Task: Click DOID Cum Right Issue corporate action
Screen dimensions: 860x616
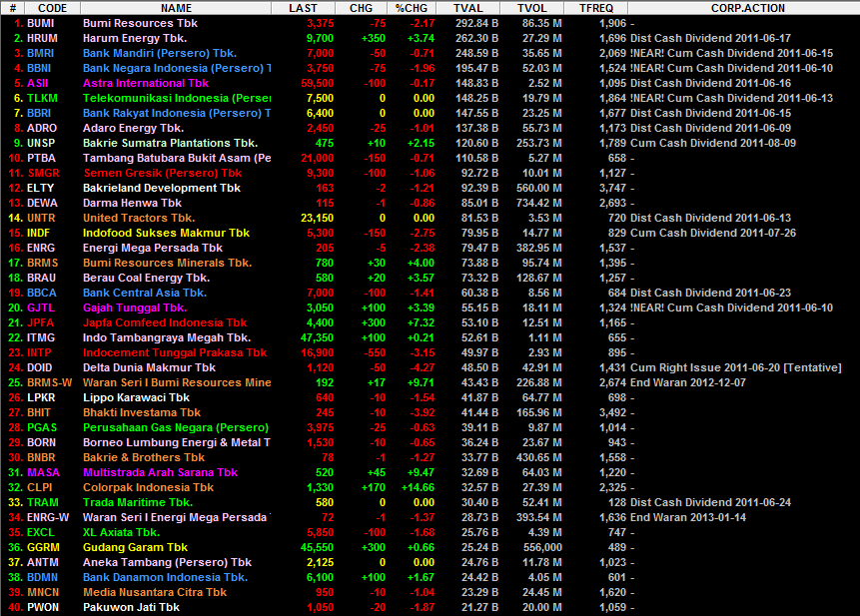Action: (736, 367)
